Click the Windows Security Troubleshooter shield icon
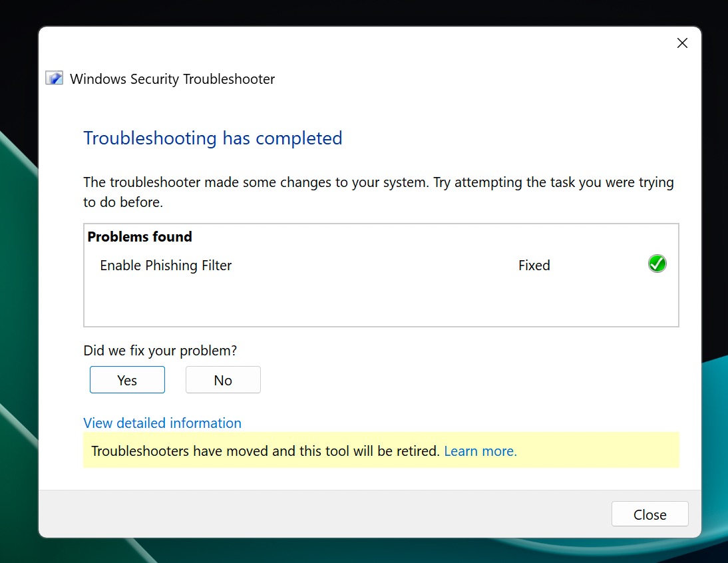The height and width of the screenshot is (563, 728). coord(54,78)
